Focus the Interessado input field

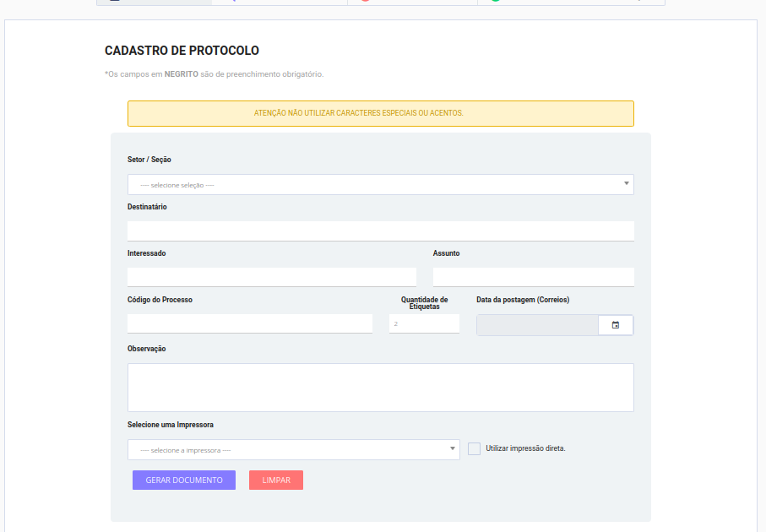(x=272, y=277)
